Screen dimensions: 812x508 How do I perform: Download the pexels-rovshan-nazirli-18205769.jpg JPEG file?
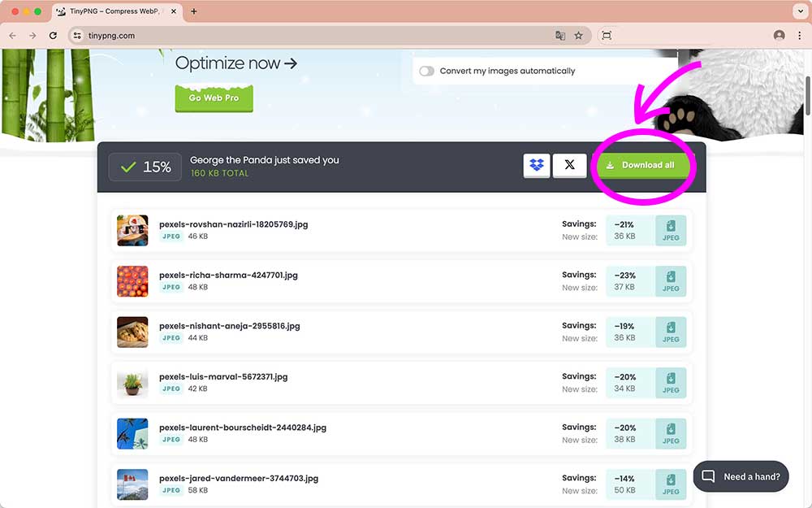tap(671, 230)
